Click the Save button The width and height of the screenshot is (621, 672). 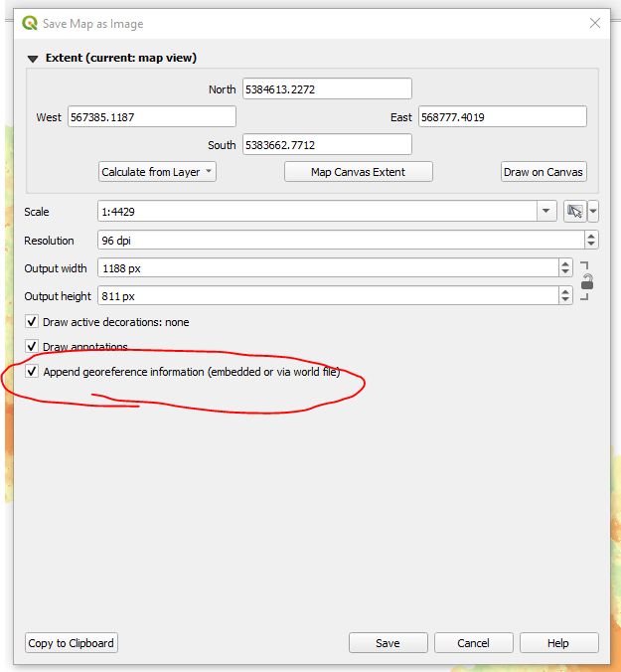pos(388,643)
